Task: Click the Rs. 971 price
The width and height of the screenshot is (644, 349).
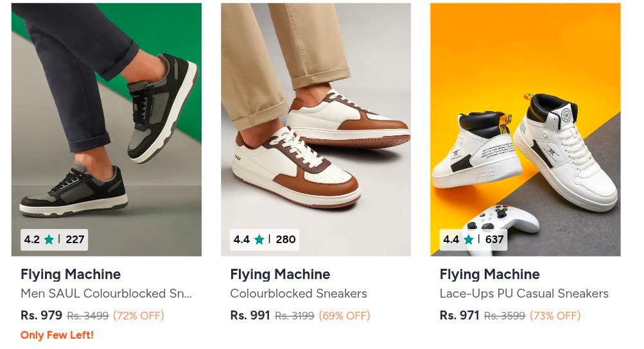Action: [x=459, y=316]
